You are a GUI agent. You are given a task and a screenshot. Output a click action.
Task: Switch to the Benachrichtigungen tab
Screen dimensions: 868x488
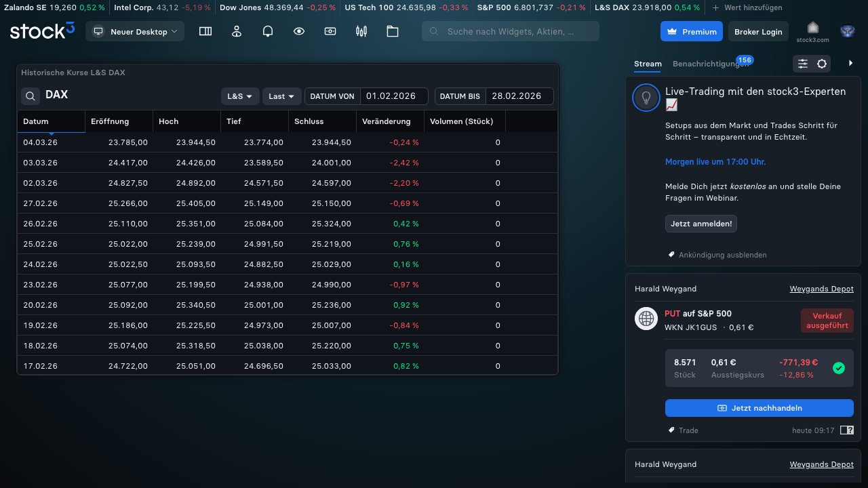click(710, 64)
